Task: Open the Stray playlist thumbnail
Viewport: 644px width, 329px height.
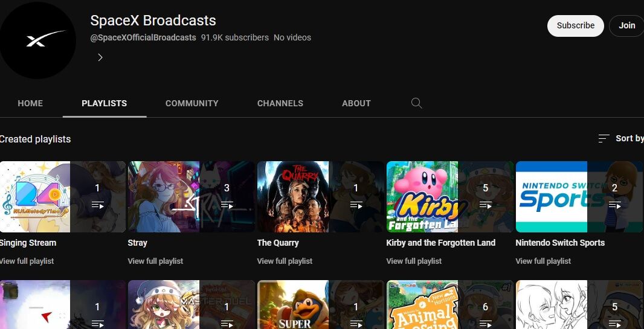Action: [x=192, y=197]
